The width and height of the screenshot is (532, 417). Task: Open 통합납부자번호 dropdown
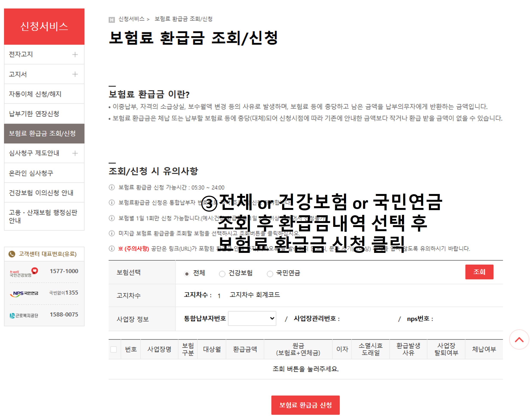point(252,318)
